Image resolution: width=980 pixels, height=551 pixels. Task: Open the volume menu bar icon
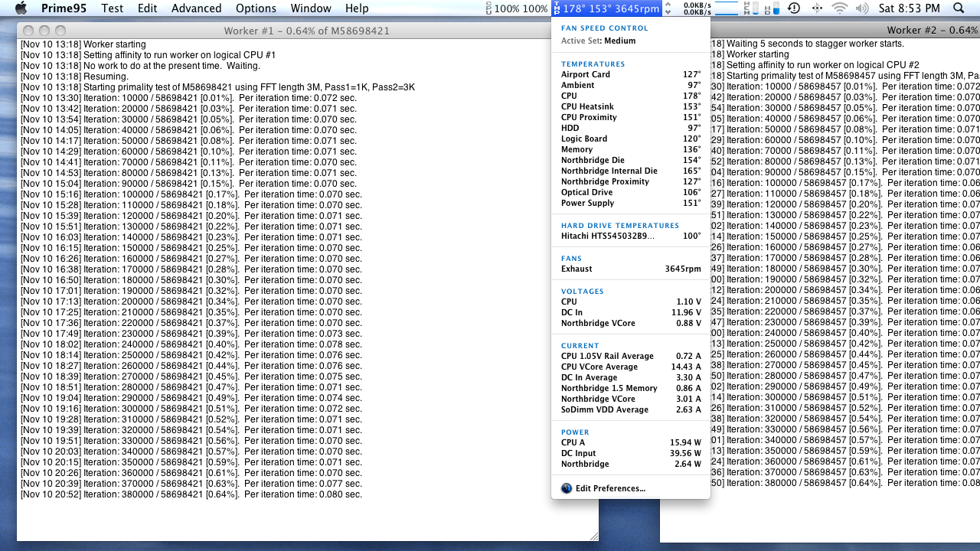(x=862, y=8)
